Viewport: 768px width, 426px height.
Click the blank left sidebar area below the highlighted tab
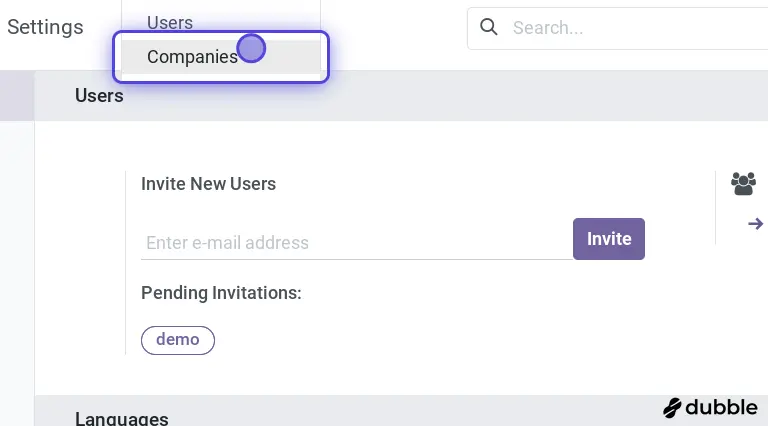(x=16, y=260)
